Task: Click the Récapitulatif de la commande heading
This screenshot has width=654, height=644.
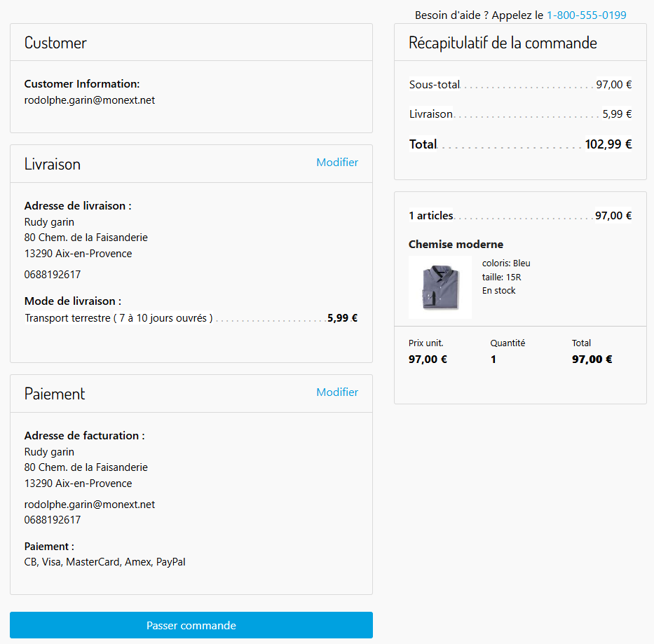Action: pos(503,43)
